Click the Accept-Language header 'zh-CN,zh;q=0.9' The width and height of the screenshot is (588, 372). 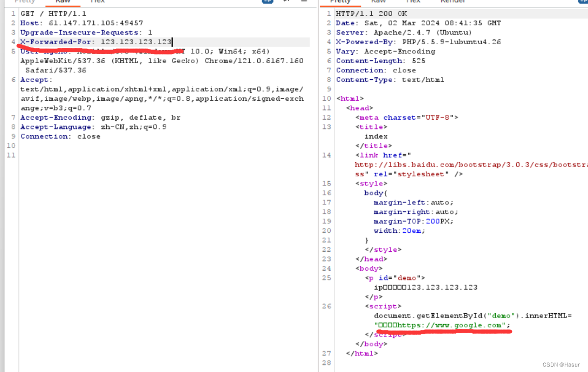coord(93,127)
